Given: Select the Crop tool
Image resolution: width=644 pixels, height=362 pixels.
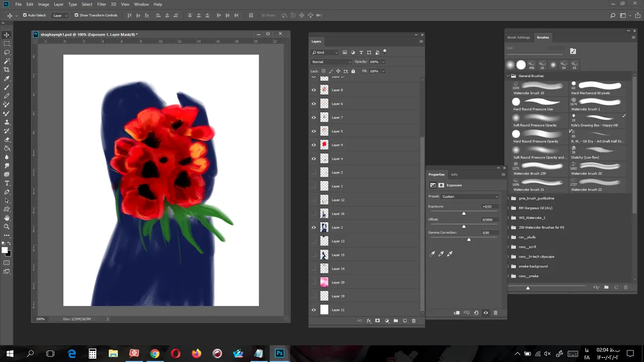Looking at the screenshot, I should tap(7, 70).
